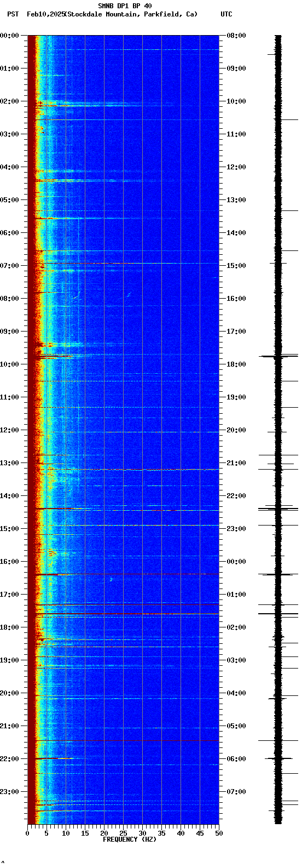Click the frequency axis "35" tick label
The width and height of the screenshot is (302, 868).
coord(161,833)
